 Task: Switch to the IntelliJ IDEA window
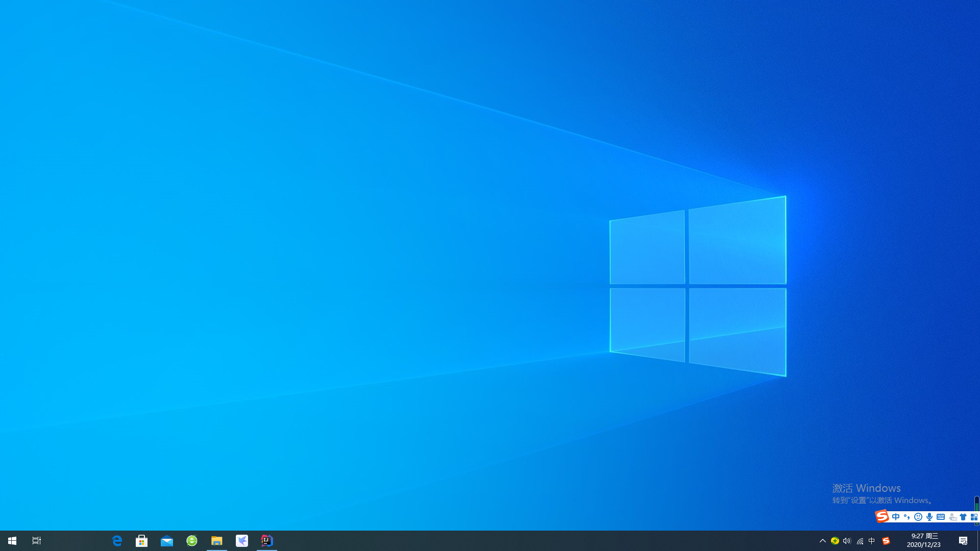[x=267, y=541]
